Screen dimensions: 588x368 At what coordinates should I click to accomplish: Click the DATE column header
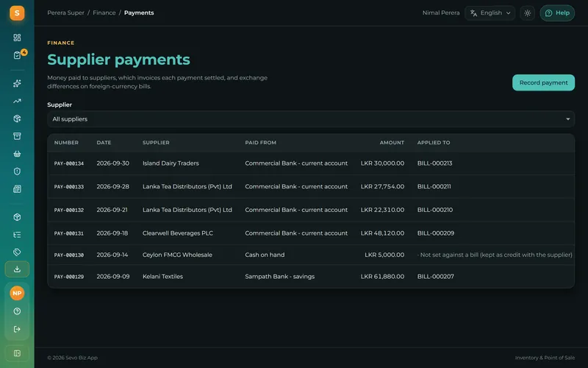pos(104,143)
